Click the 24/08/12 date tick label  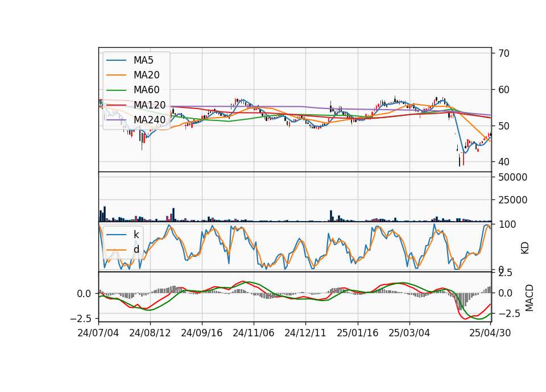click(x=150, y=333)
